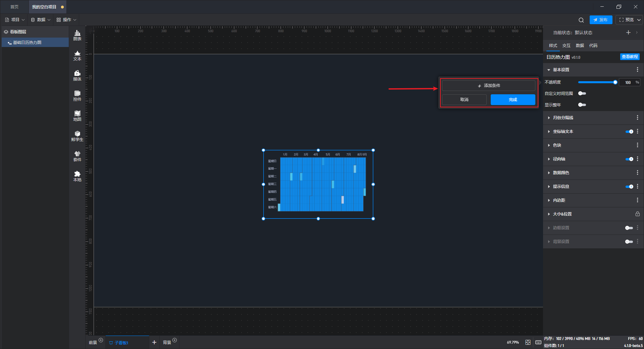Expand the 色块 section

coord(549,145)
